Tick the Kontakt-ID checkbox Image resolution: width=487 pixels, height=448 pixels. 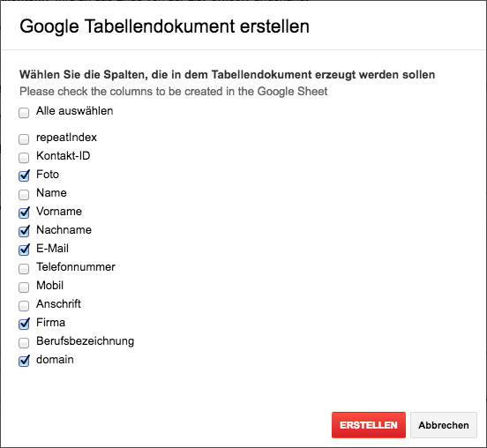tap(24, 157)
